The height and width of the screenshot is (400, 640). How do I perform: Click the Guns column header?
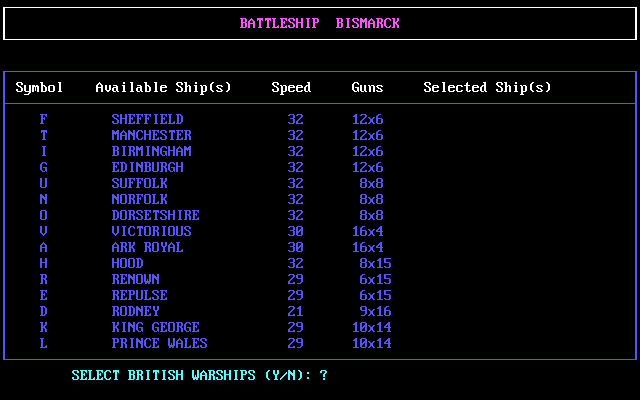point(367,87)
